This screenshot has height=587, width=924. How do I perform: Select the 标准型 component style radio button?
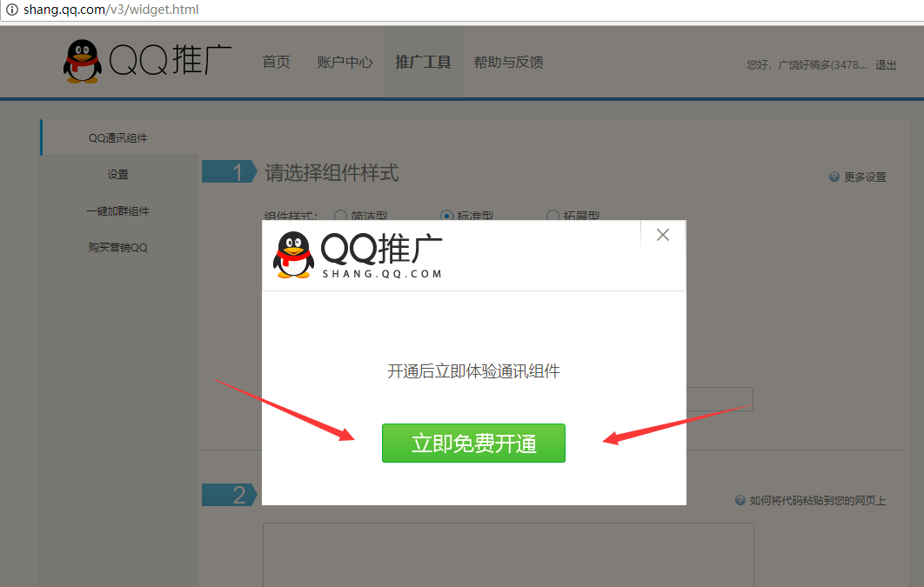[x=447, y=216]
